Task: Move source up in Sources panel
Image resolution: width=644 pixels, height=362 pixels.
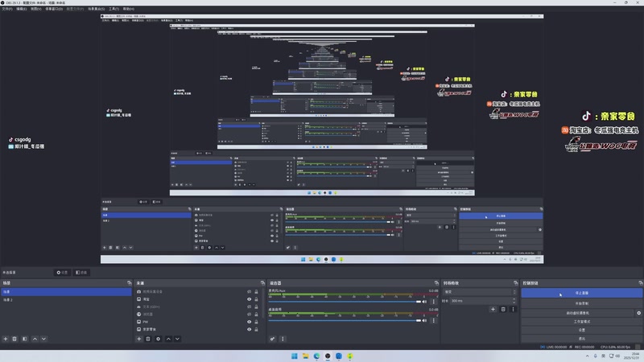Action: pos(168,339)
